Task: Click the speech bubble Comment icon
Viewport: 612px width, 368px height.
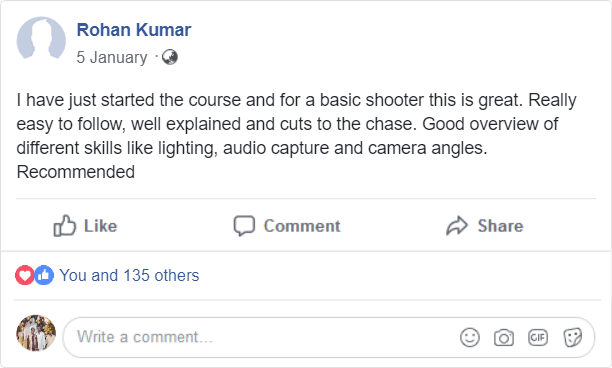Action: click(x=244, y=226)
